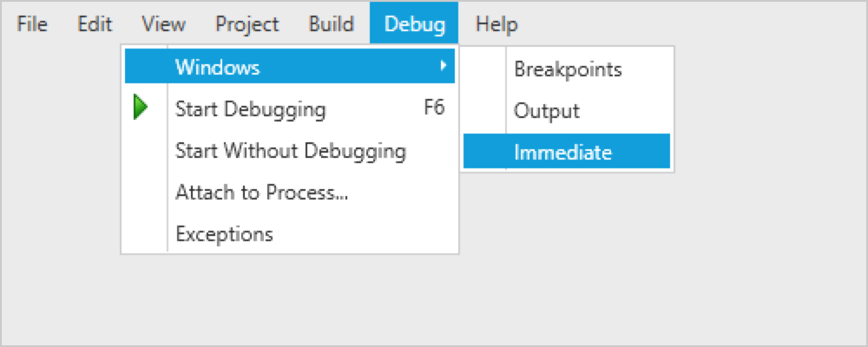Click the green Start Debugging play icon

coord(140,108)
